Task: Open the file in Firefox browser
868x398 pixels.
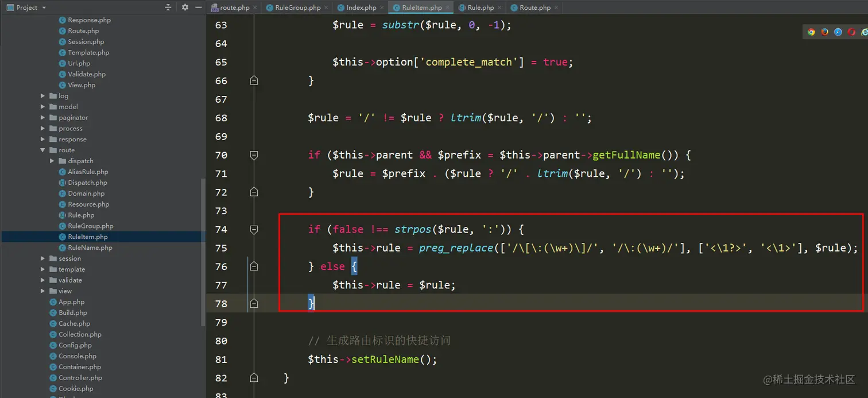Action: 824,32
